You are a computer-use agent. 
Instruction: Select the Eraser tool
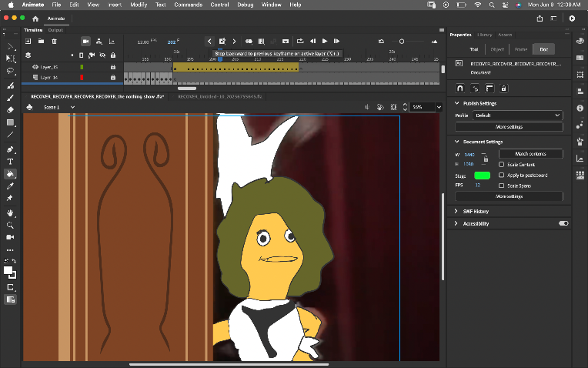(x=10, y=110)
